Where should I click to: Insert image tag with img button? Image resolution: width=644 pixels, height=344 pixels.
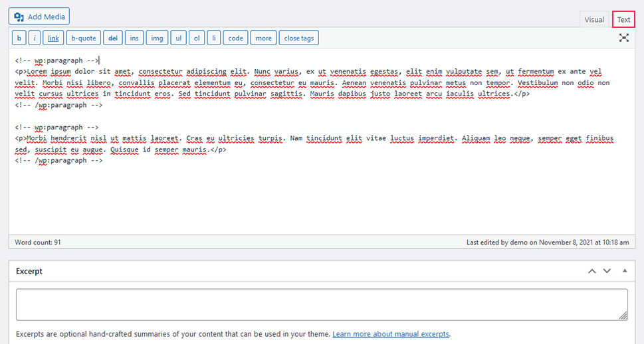(x=157, y=38)
